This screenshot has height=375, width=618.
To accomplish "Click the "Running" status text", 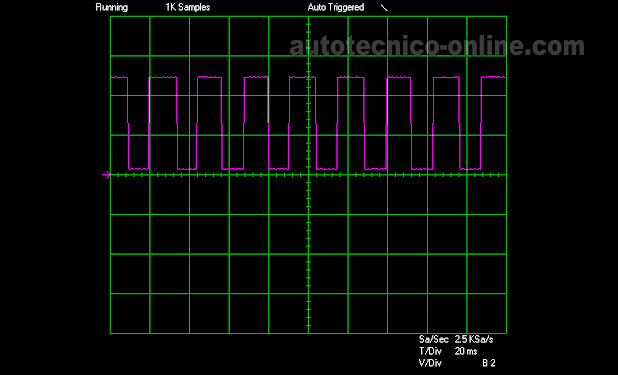I will (x=112, y=7).
